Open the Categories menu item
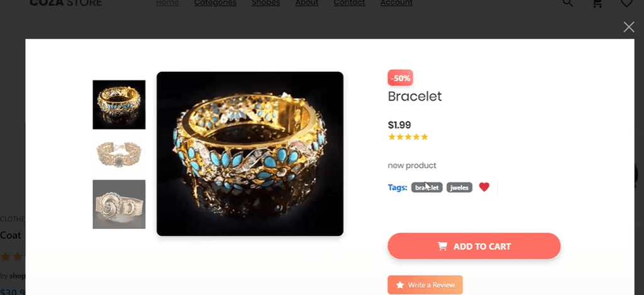This screenshot has height=295, width=644. (215, 3)
